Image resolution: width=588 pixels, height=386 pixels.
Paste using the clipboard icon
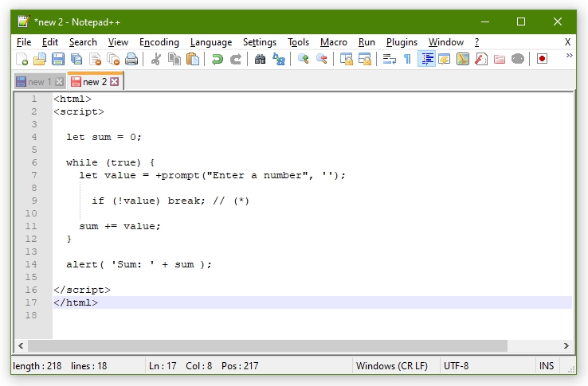coord(193,59)
